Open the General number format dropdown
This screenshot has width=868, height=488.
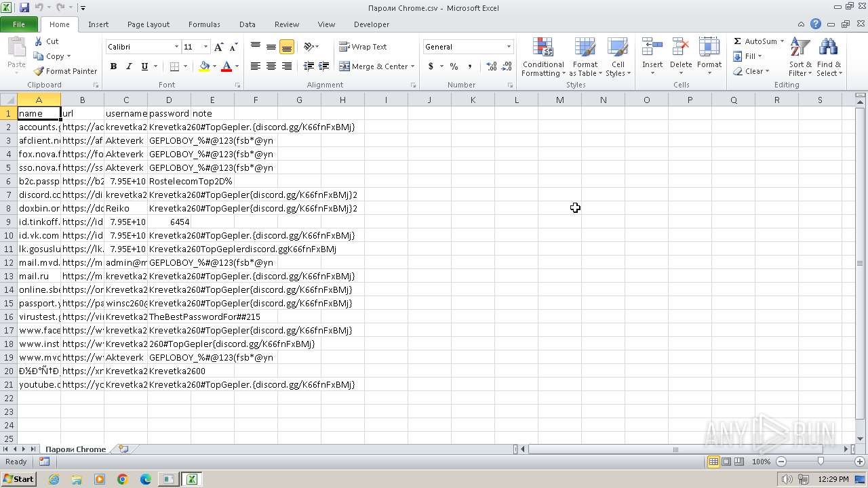[x=509, y=47]
